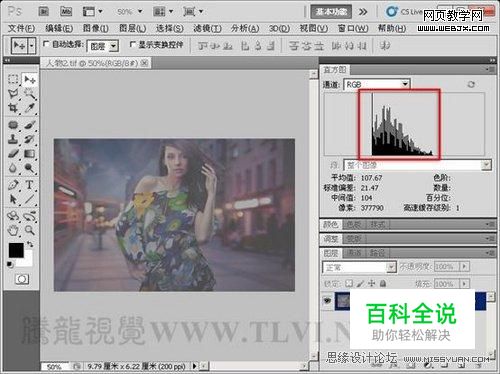Enable the 自动选择 checkbox
This screenshot has width=500, height=374.
[46, 44]
